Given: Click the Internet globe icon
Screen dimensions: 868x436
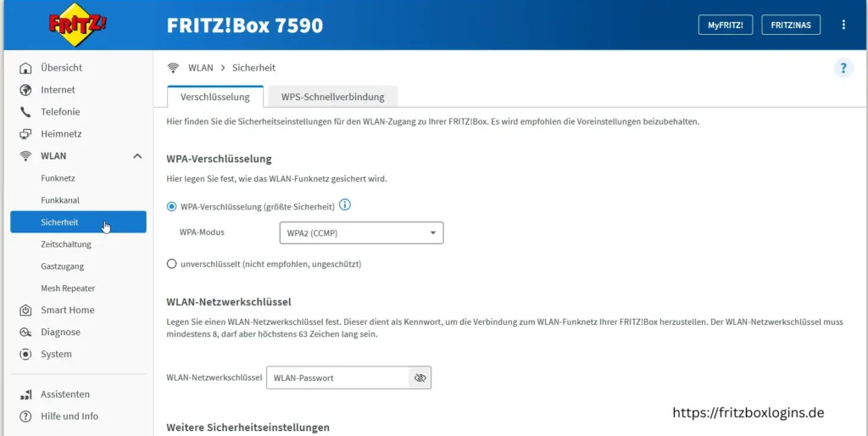Looking at the screenshot, I should [x=25, y=90].
